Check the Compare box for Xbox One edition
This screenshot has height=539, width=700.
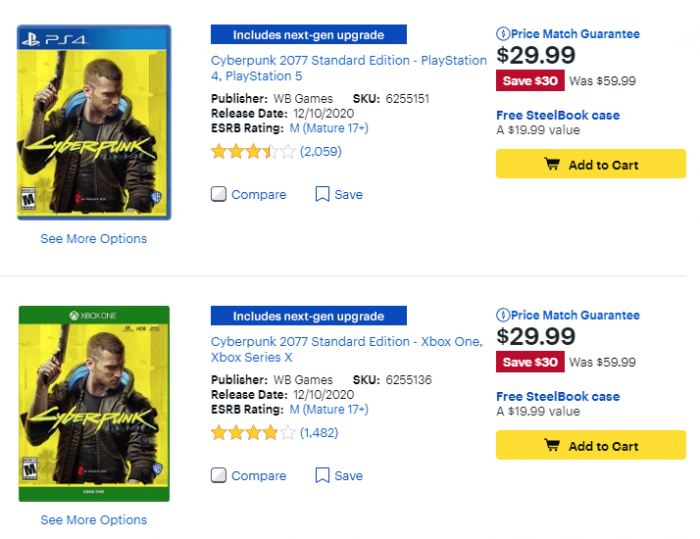click(218, 476)
